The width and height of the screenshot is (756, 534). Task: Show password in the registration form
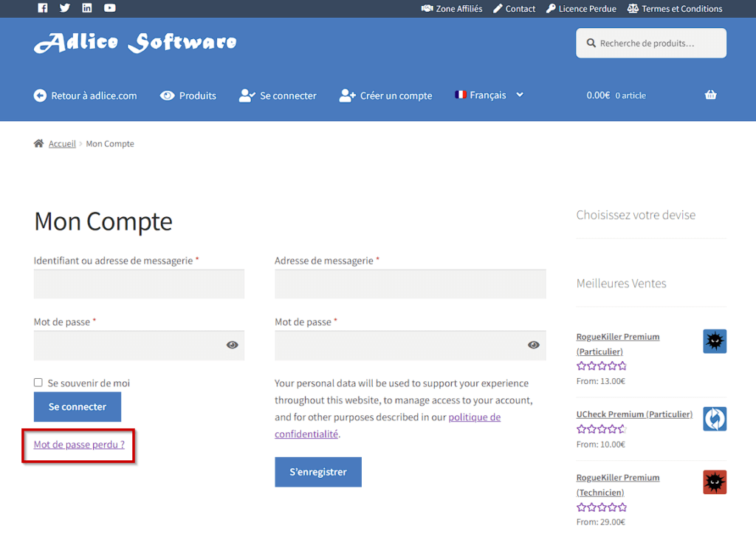[533, 345]
